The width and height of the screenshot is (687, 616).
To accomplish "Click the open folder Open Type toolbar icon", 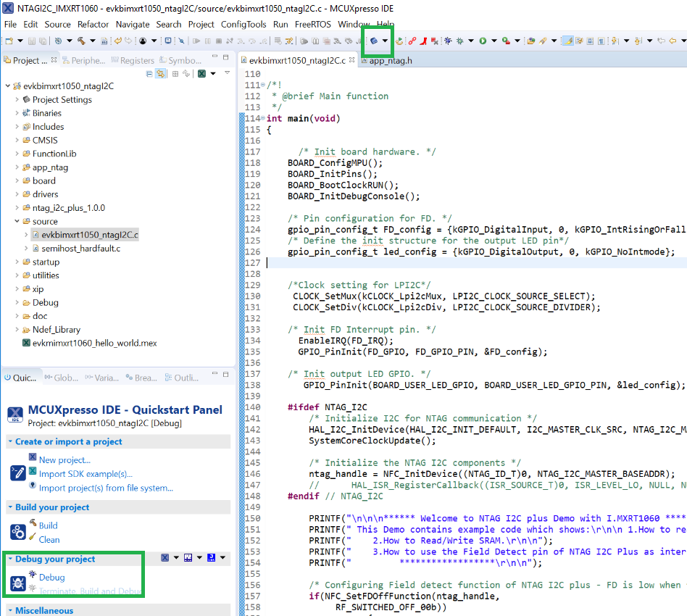I will click(x=531, y=41).
